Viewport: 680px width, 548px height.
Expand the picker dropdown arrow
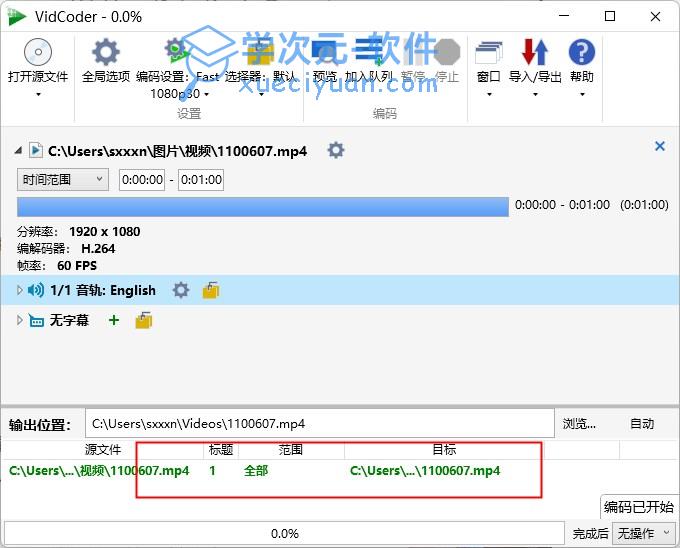(x=261, y=94)
